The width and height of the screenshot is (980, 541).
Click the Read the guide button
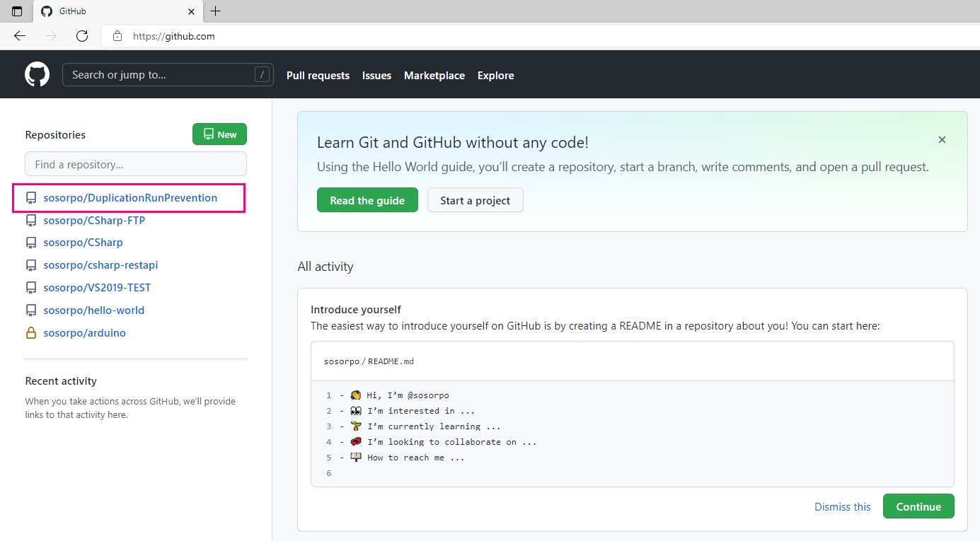pos(367,200)
